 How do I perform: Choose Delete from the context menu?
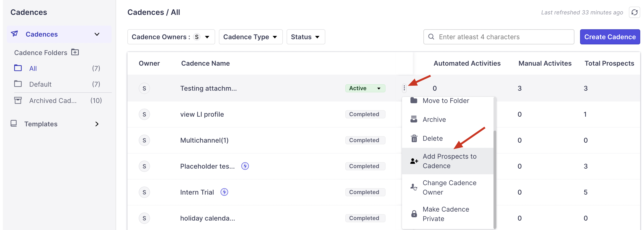pos(432,138)
